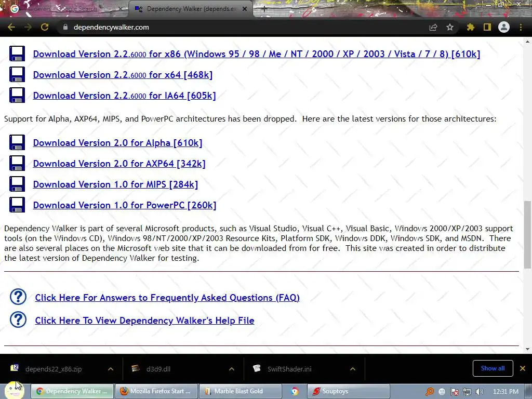532x399 pixels.
Task: Open the SwiftShader.ini downloaded file
Action: (x=289, y=369)
